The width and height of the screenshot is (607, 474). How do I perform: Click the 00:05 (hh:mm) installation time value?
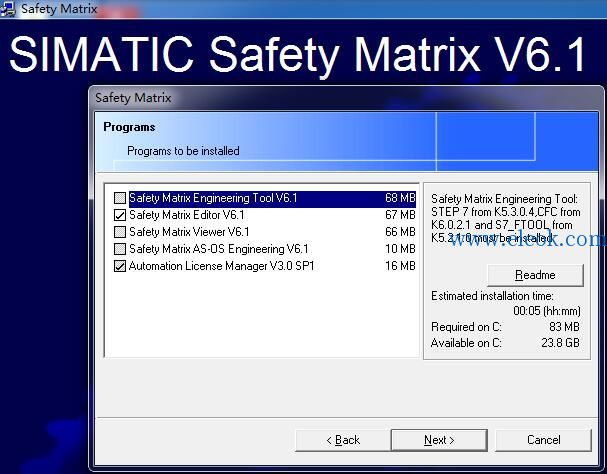tap(547, 311)
